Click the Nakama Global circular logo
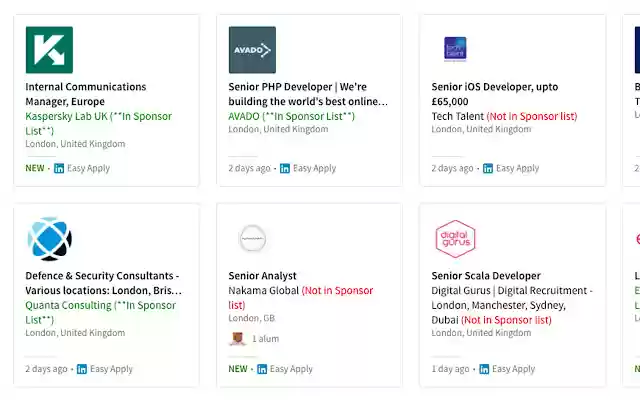The height and width of the screenshot is (400, 640). coord(252,239)
